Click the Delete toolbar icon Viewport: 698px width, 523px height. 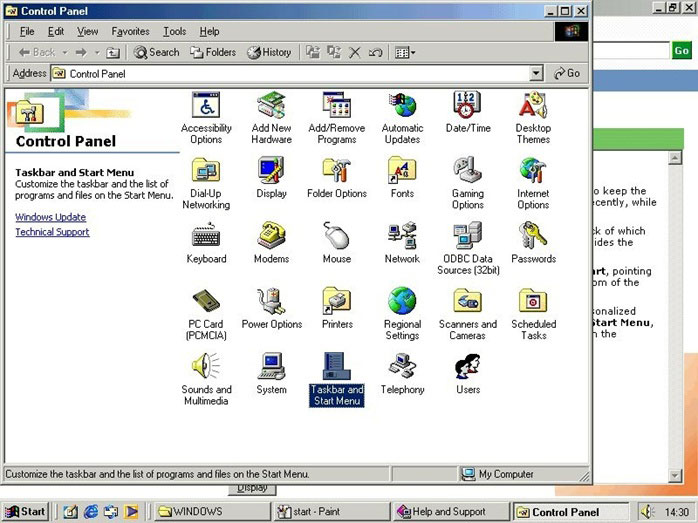tap(354, 53)
